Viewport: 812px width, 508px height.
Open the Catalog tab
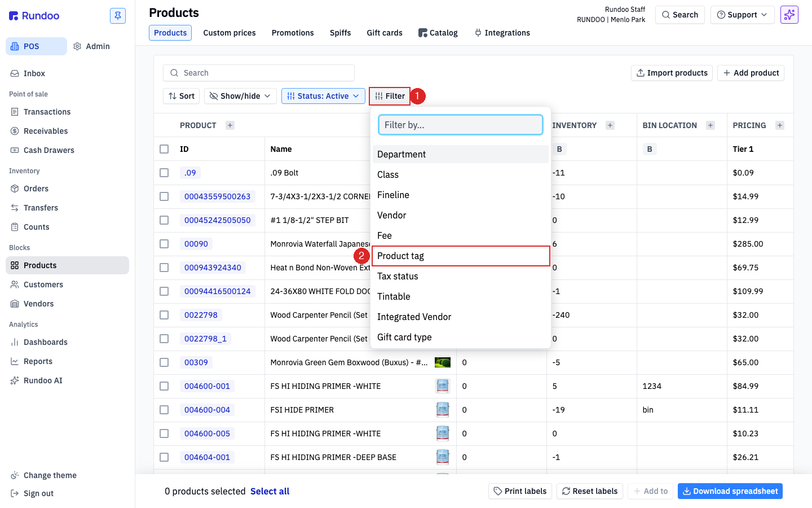438,33
